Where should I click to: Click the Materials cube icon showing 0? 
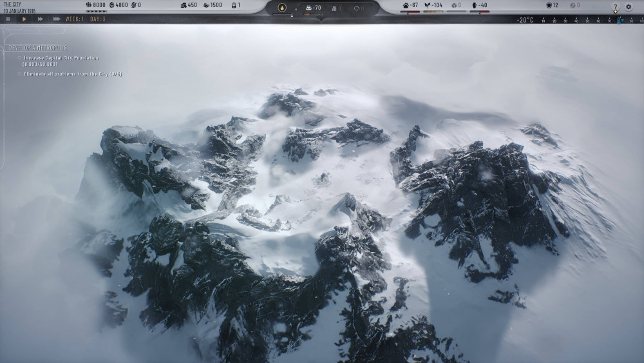454,5
